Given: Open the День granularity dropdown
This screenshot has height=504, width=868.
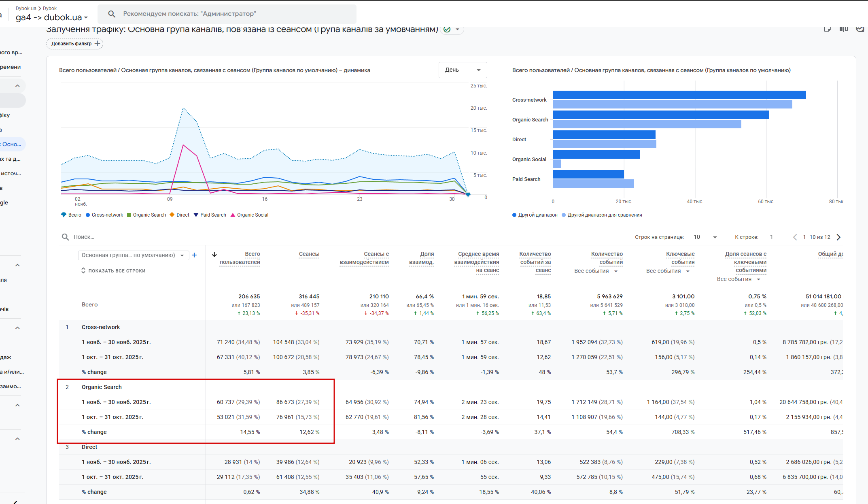Looking at the screenshot, I should (x=463, y=70).
